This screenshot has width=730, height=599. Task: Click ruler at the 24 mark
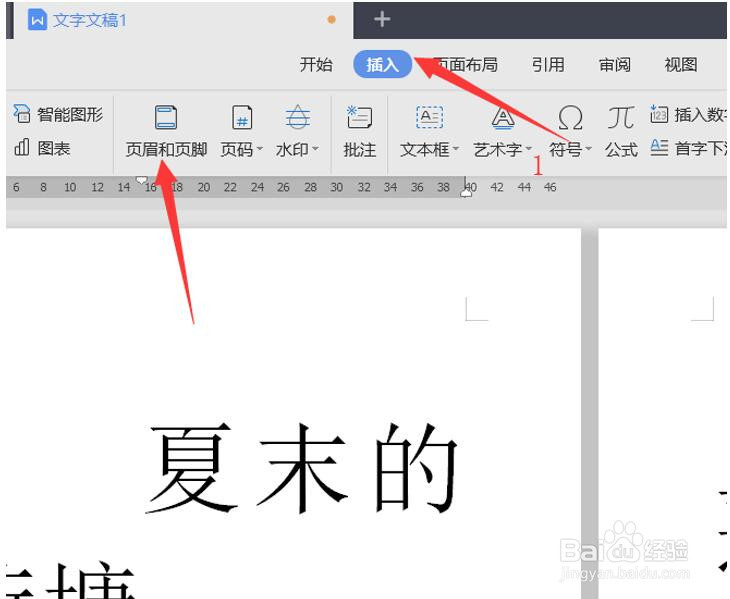[x=257, y=187]
